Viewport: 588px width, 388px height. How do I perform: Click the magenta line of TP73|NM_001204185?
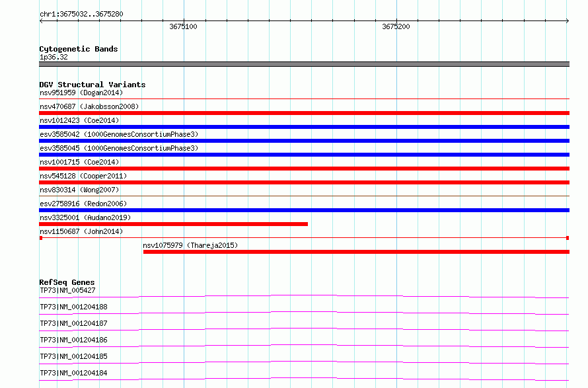[304, 362]
